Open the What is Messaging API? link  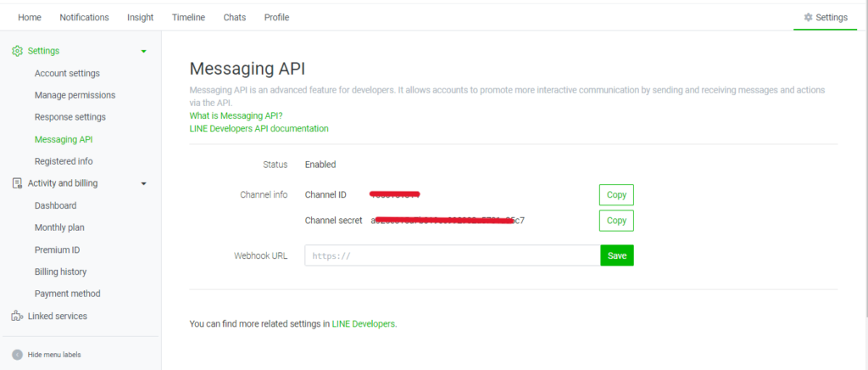click(236, 115)
